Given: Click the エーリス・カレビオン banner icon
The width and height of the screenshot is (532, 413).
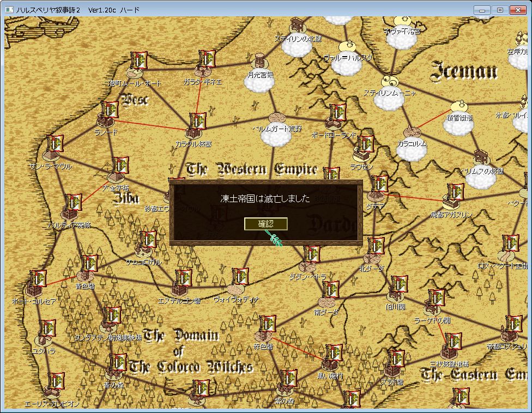Looking at the screenshot, I should tap(56, 382).
